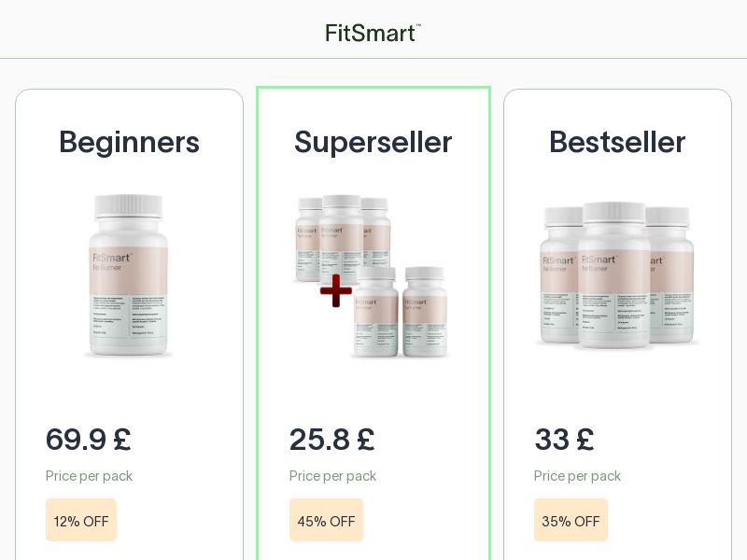Image resolution: width=747 pixels, height=560 pixels.
Task: Select the Bestseller three-bottle image
Action: [x=617, y=275]
